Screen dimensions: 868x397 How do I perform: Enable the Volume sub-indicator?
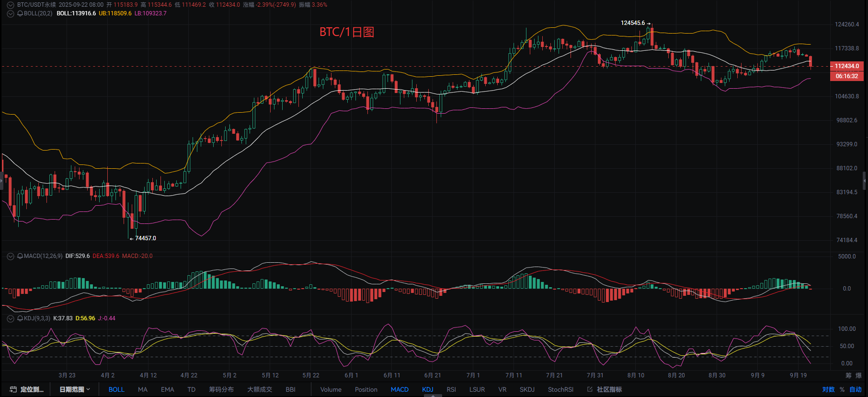pyautogui.click(x=331, y=389)
